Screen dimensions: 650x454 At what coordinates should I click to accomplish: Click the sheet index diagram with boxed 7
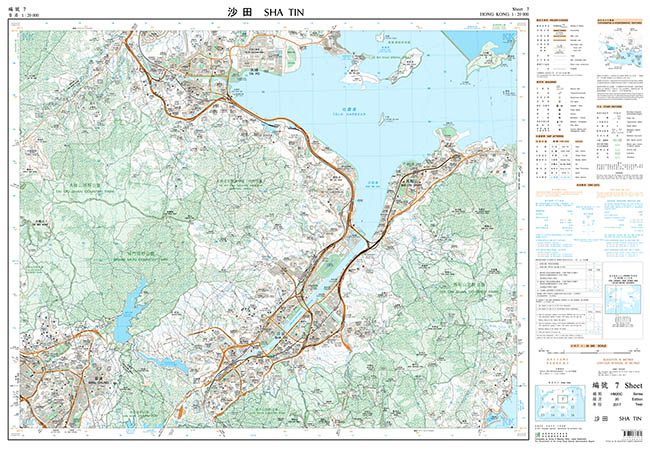[x=560, y=403]
